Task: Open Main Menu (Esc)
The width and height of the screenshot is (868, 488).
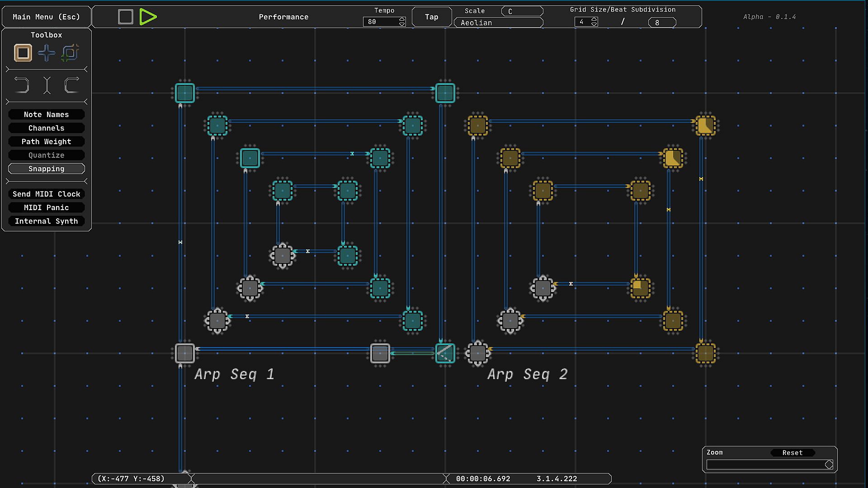Action: click(46, 17)
